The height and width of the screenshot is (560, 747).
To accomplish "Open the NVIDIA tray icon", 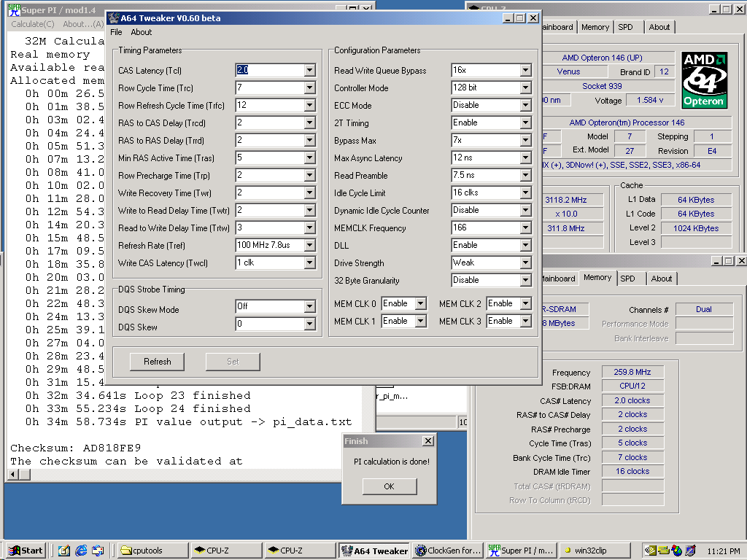I will point(650,551).
